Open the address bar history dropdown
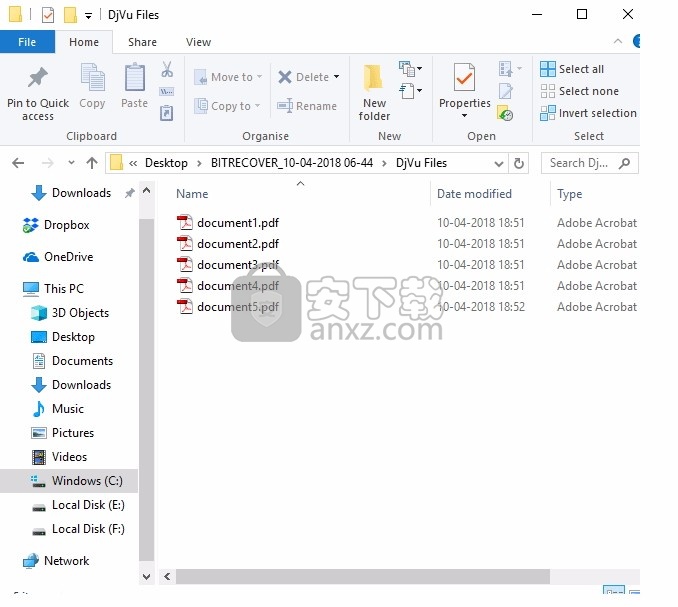The height and width of the screenshot is (607, 678). [x=499, y=164]
